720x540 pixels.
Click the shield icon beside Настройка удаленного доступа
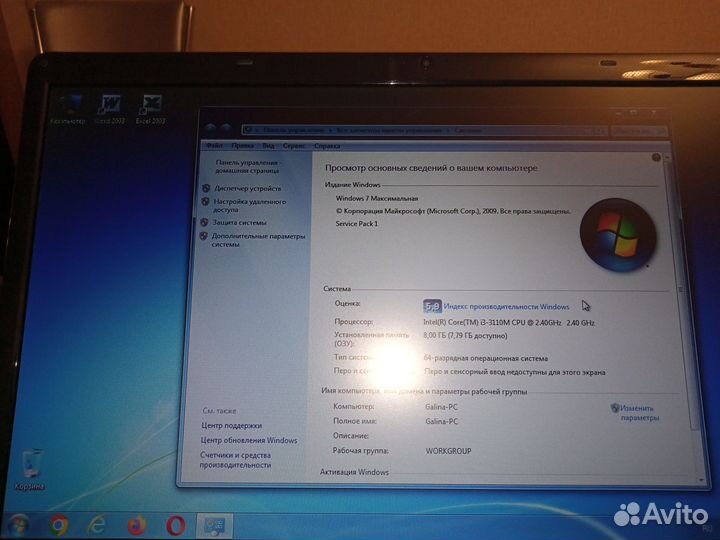point(205,202)
